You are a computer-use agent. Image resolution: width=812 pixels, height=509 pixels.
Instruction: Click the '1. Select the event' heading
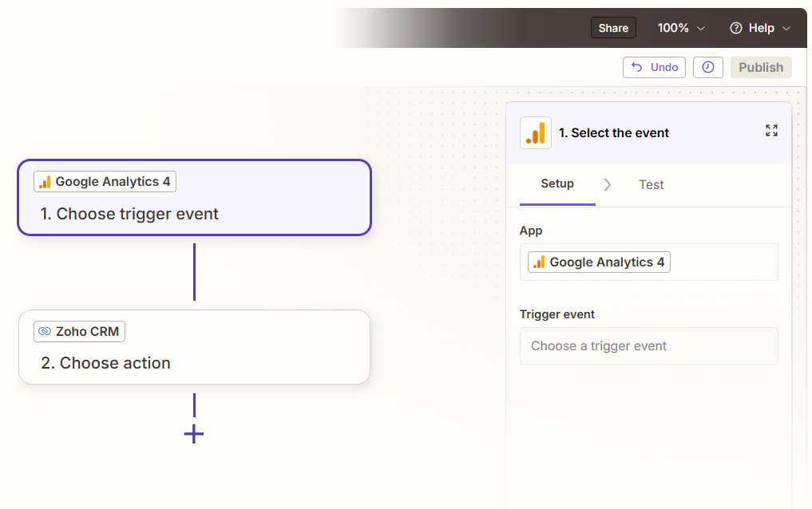point(614,133)
